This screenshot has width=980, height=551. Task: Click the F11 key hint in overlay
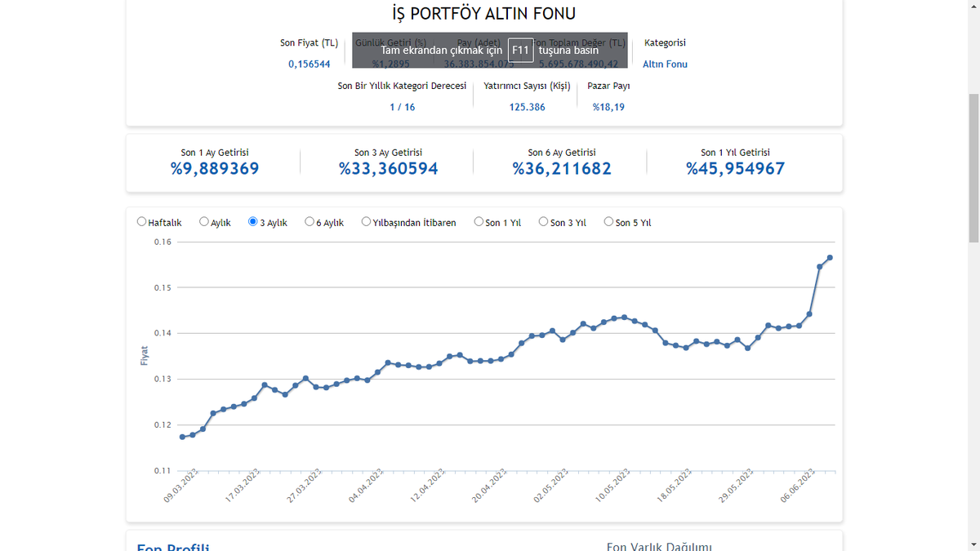[x=521, y=50]
